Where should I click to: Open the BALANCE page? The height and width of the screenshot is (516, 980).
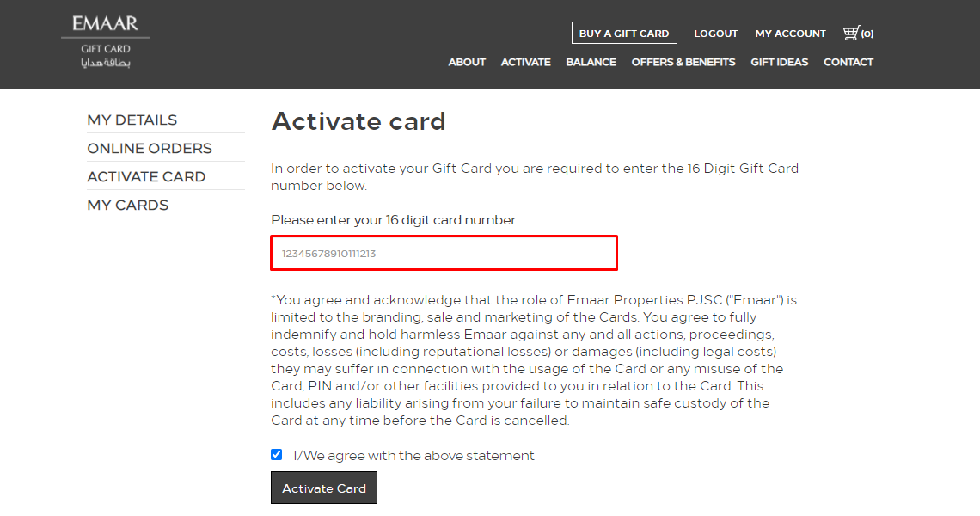[591, 62]
